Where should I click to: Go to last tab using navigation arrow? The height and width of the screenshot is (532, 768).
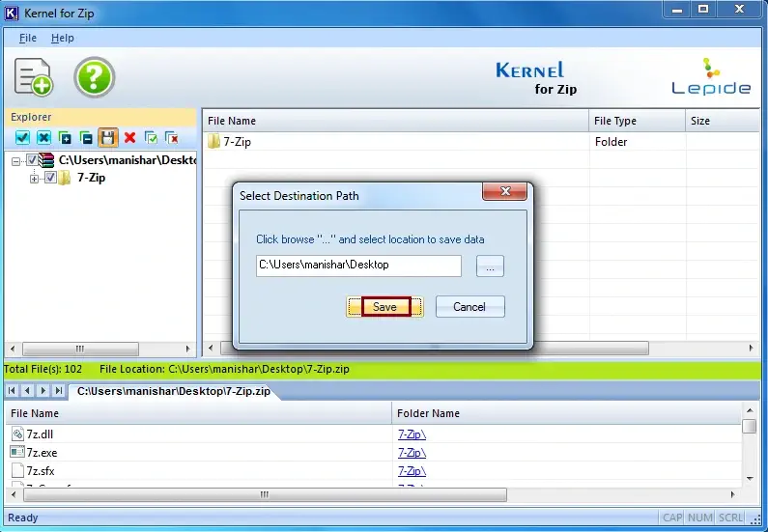[x=59, y=391]
